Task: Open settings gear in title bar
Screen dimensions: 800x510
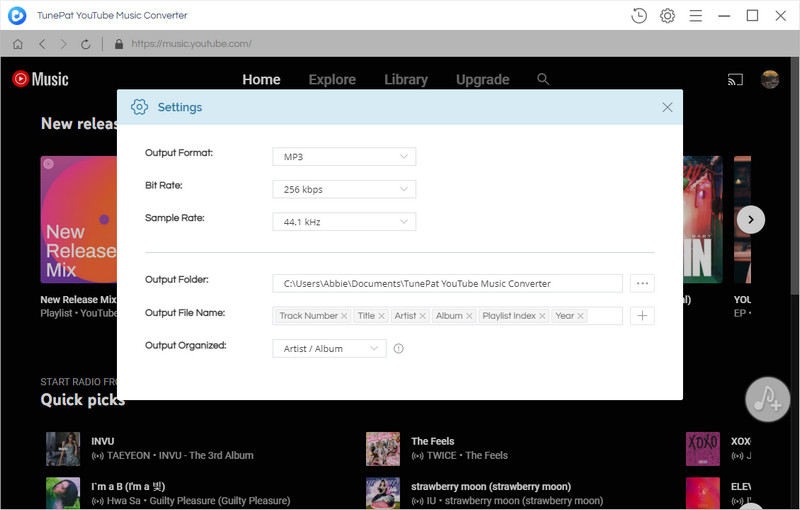Action: pos(667,16)
